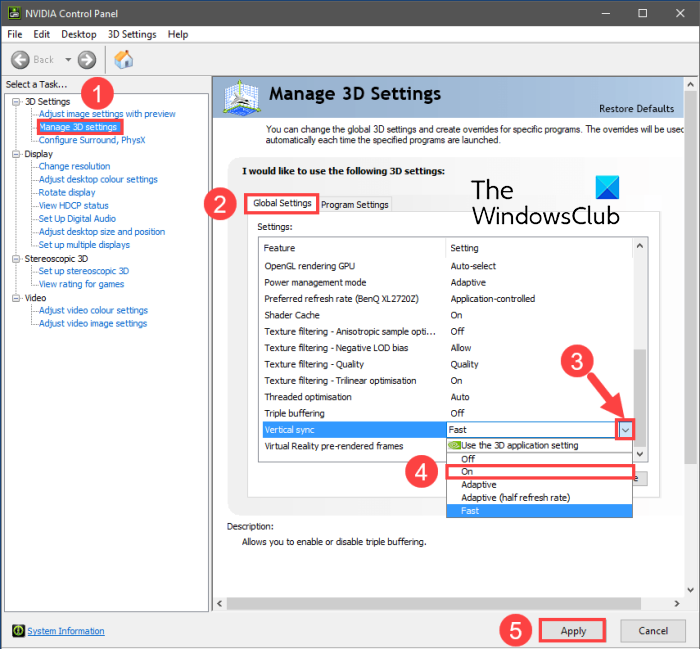The height and width of the screenshot is (649, 700).
Task: Click horizontal scrollbar right arrow
Action: 677,603
